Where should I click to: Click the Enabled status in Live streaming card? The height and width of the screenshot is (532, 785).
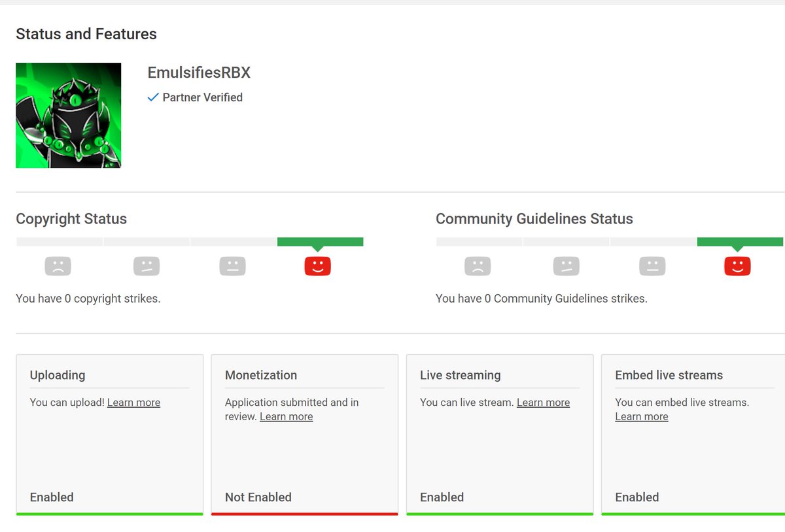[x=442, y=497]
